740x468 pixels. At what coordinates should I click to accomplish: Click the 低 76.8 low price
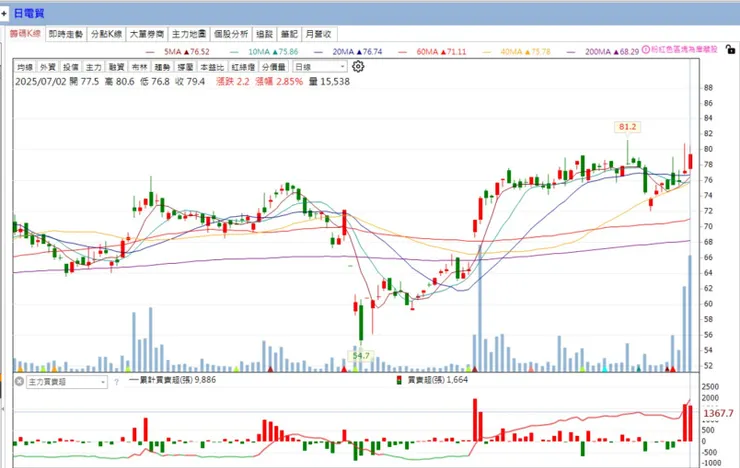pyautogui.click(x=155, y=82)
